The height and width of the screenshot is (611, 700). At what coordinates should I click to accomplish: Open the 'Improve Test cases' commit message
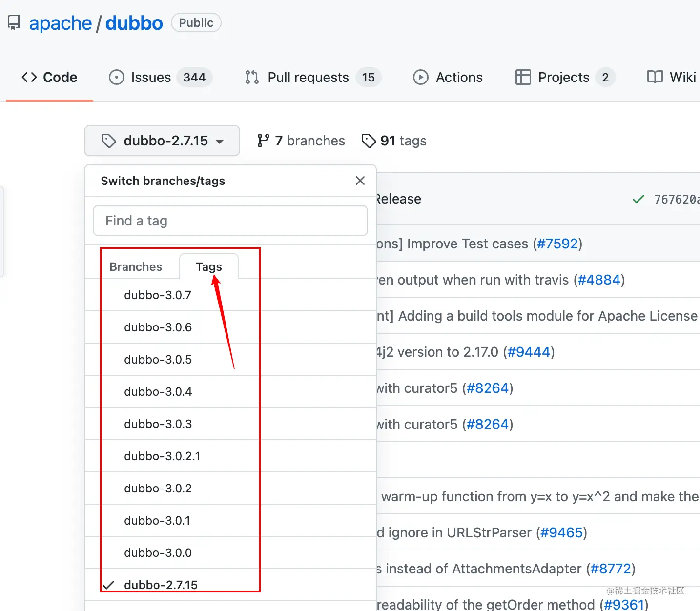coord(452,244)
